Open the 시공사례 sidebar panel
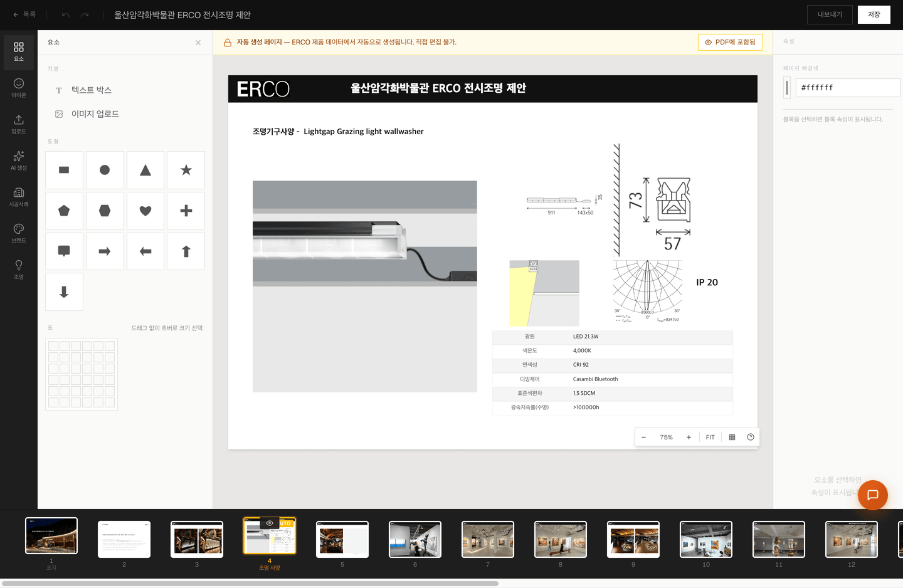Image resolution: width=903 pixels, height=588 pixels. (19, 197)
